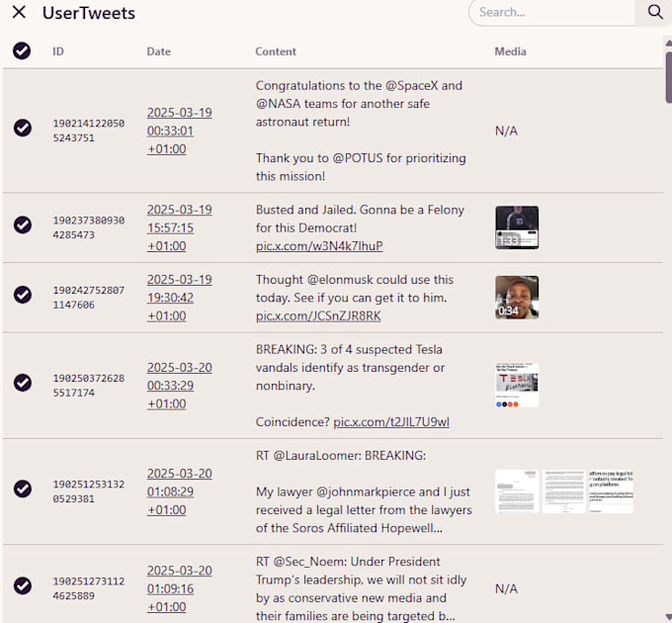672x623 pixels.
Task: Uncheck the row for the SpaceX NASA tweet
Action: coord(23,128)
